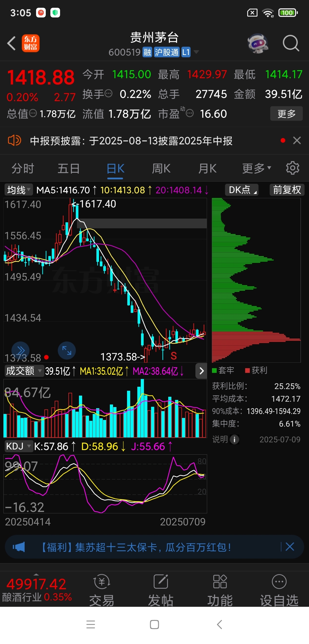309x644 pixels.
Task: Go back using the header arrow
Action: tap(11, 44)
